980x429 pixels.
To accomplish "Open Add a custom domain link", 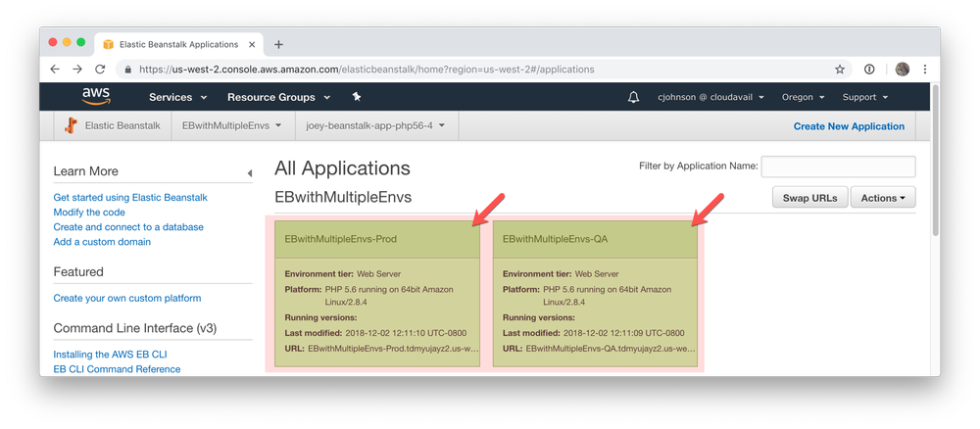I will pyautogui.click(x=102, y=242).
